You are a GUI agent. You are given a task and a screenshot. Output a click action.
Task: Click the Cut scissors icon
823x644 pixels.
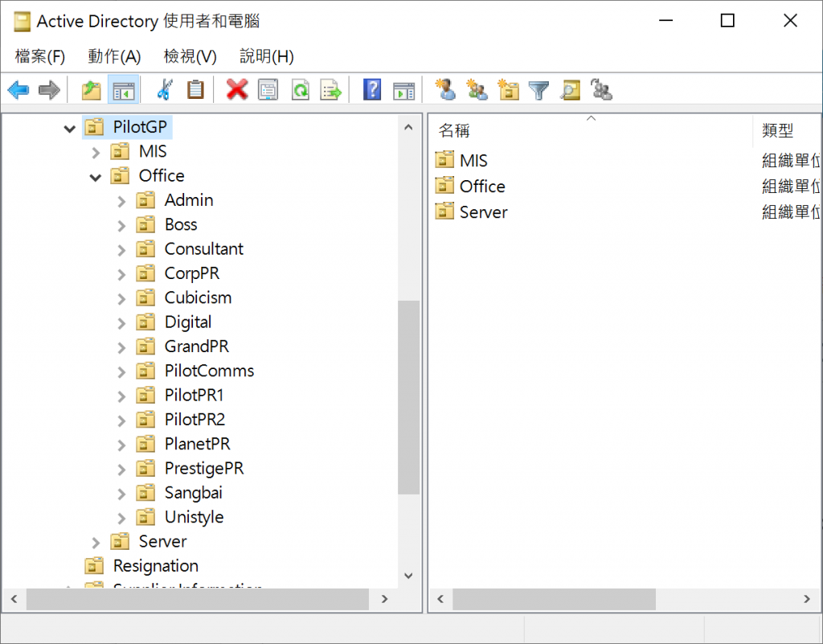coord(165,90)
